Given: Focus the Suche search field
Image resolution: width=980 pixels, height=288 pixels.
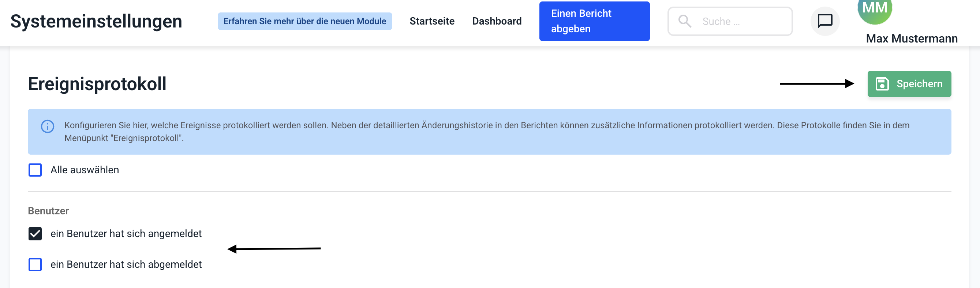Looking at the screenshot, I should (742, 21).
